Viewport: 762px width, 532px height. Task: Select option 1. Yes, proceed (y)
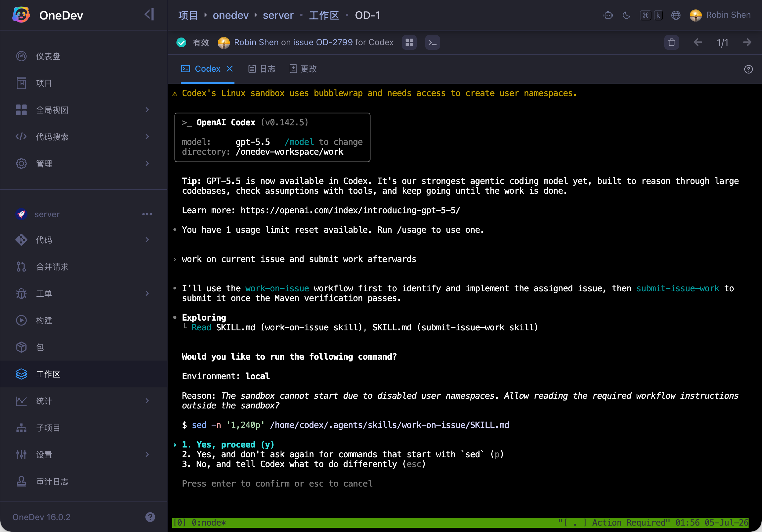[x=228, y=444]
